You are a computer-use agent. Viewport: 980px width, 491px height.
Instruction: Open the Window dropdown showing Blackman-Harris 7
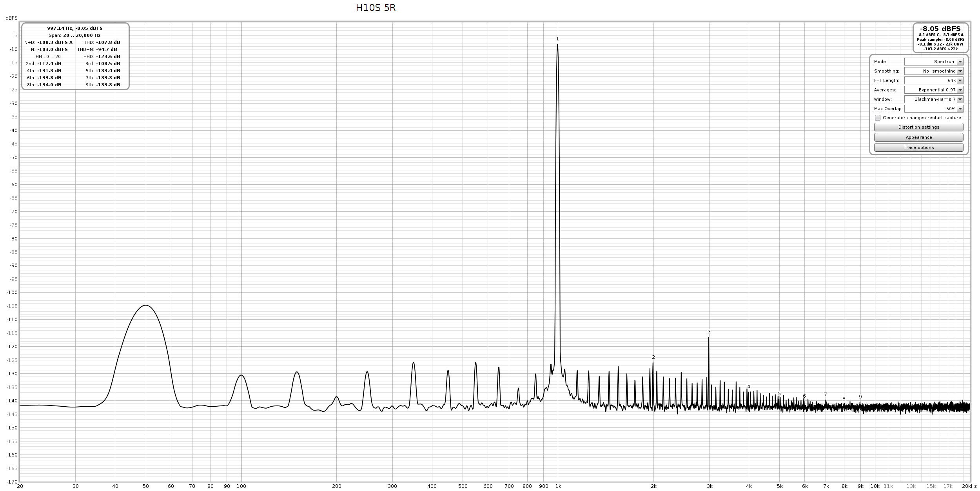(x=933, y=99)
